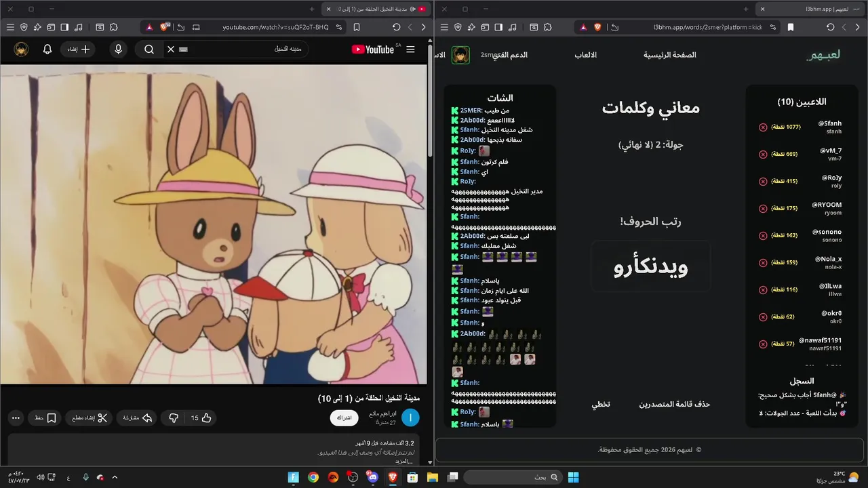Open the Windows Start button
This screenshot has height=488, width=868.
click(x=573, y=477)
